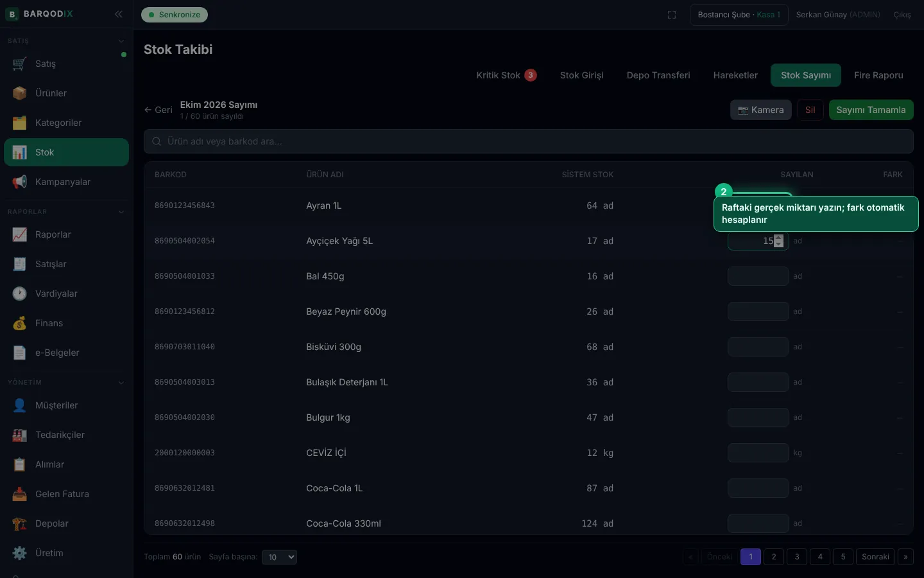Click the Sayımı Tamamla button

click(x=871, y=110)
